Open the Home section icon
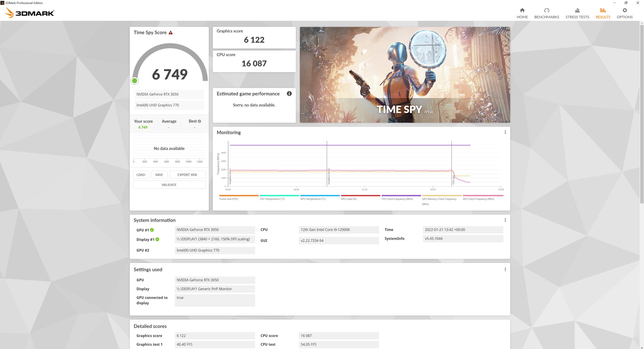This screenshot has width=644, height=349. (x=522, y=11)
